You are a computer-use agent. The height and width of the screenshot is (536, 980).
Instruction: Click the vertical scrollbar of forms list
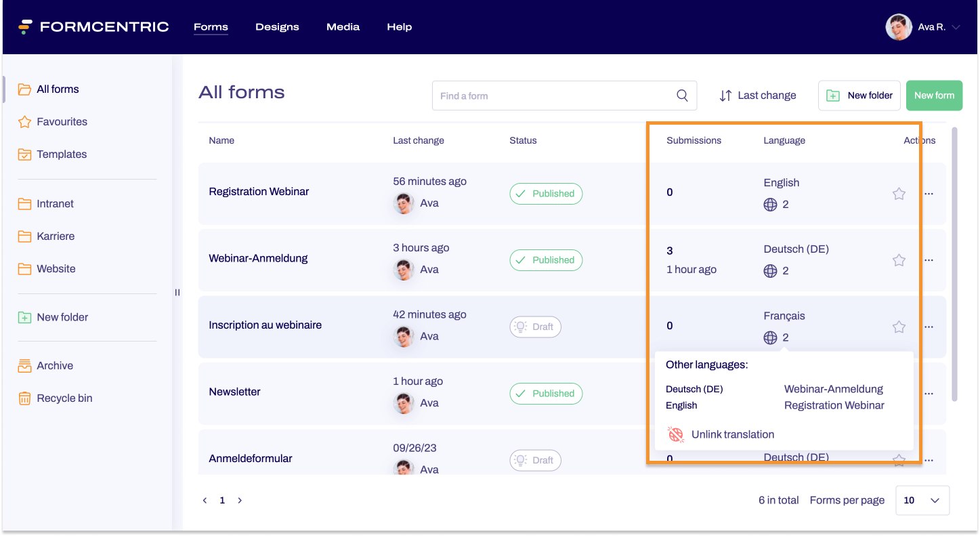[955, 264]
